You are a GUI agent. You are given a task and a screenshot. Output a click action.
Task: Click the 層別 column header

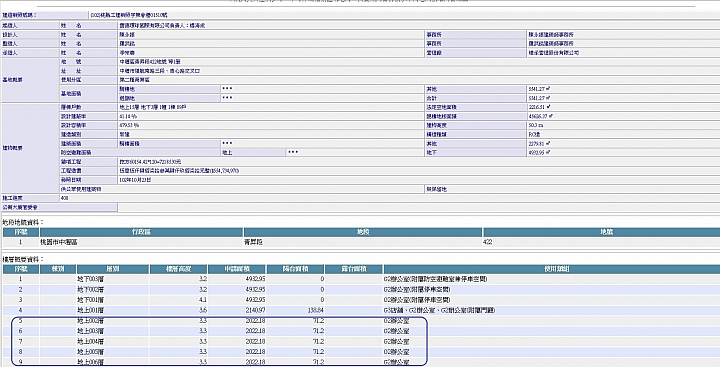tap(113, 269)
